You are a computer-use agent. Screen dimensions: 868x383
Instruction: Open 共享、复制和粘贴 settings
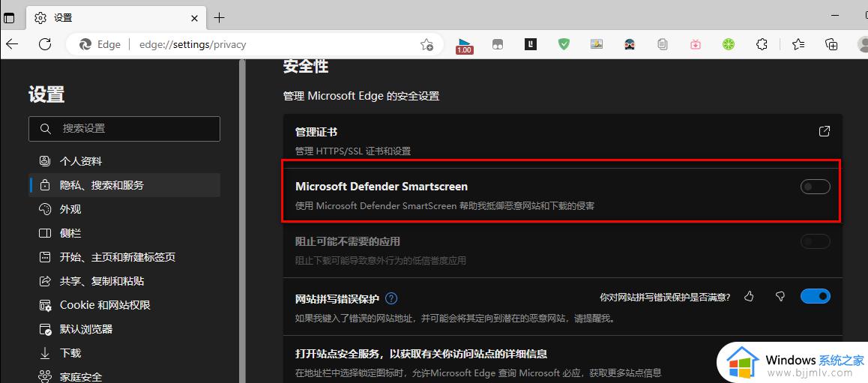pos(124,281)
